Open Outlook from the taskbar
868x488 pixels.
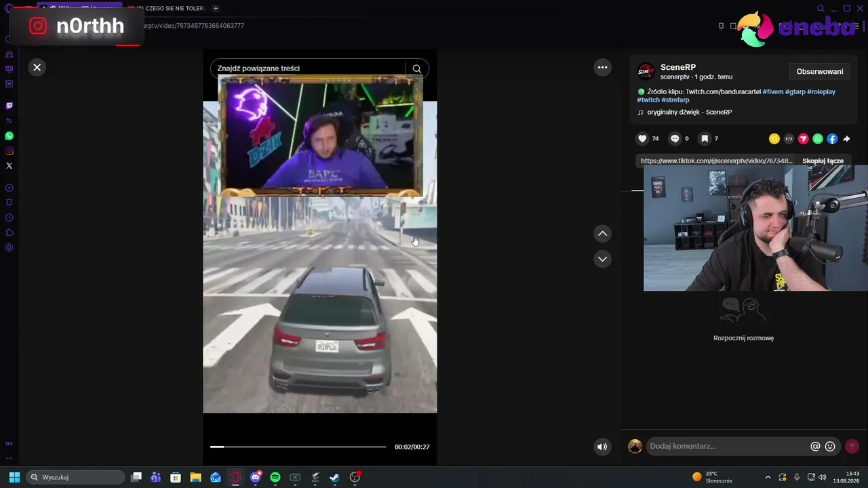[x=216, y=477]
